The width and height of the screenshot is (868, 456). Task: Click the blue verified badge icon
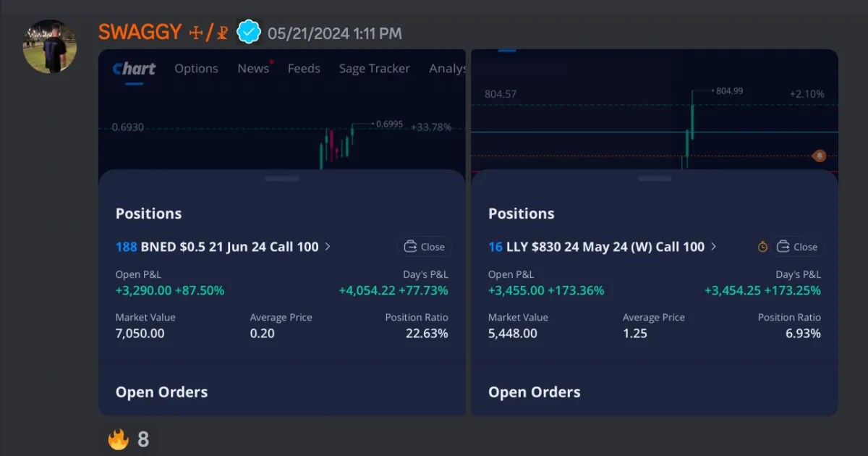coord(249,33)
